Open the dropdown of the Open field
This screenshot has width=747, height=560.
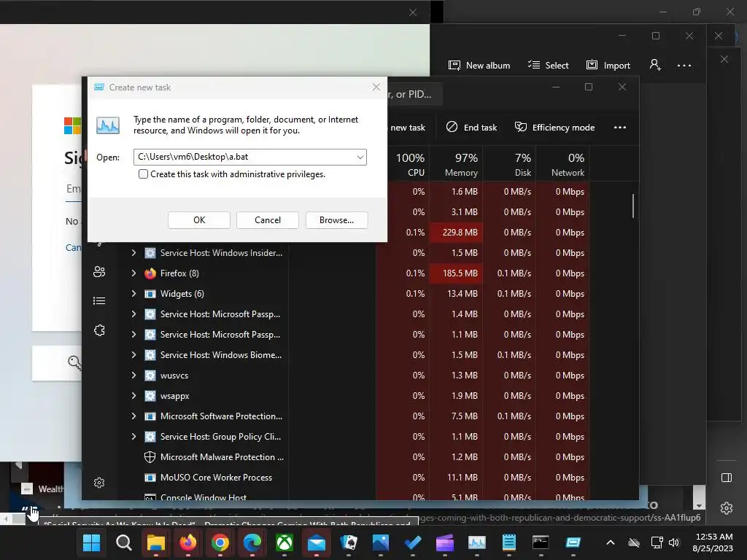(360, 157)
